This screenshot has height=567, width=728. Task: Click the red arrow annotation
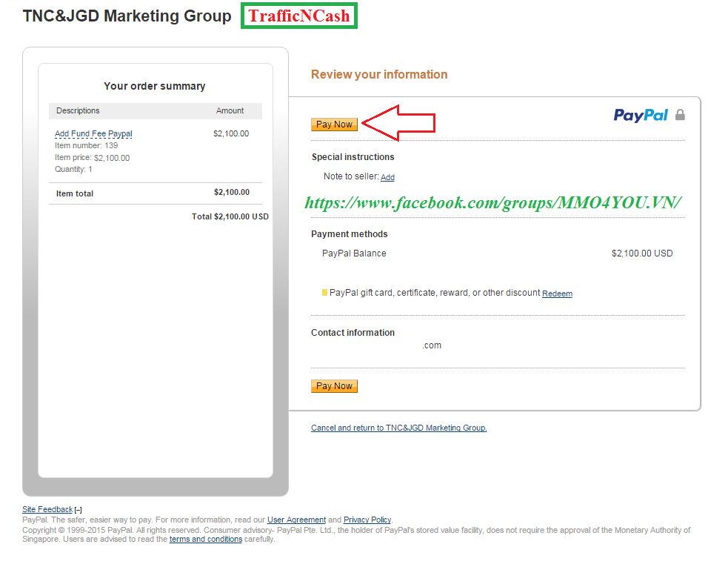[x=398, y=123]
